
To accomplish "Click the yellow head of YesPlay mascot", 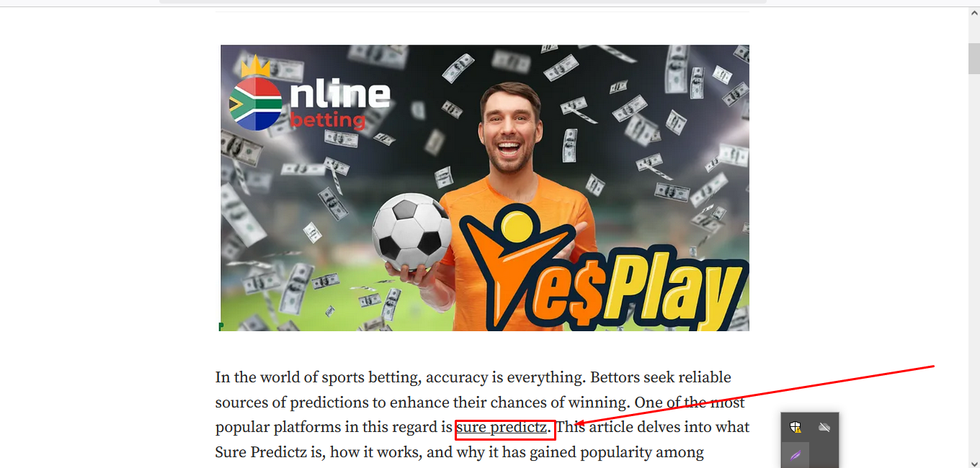I will (x=514, y=225).
